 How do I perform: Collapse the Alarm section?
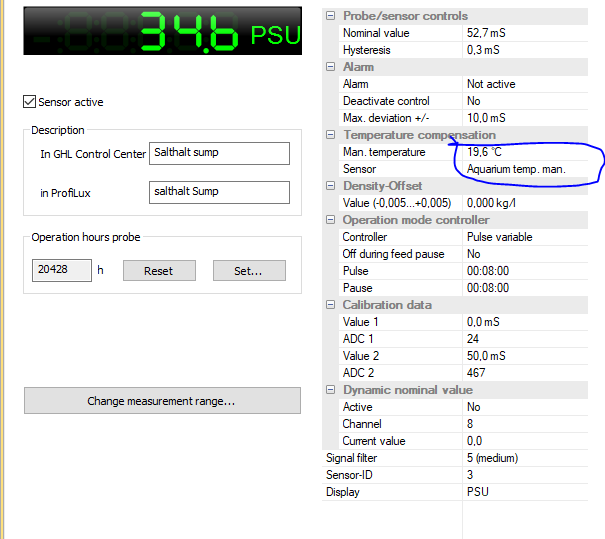[330, 67]
